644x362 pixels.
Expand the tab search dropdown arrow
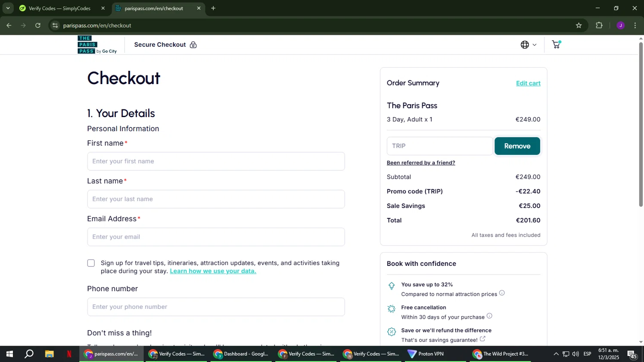8,8
